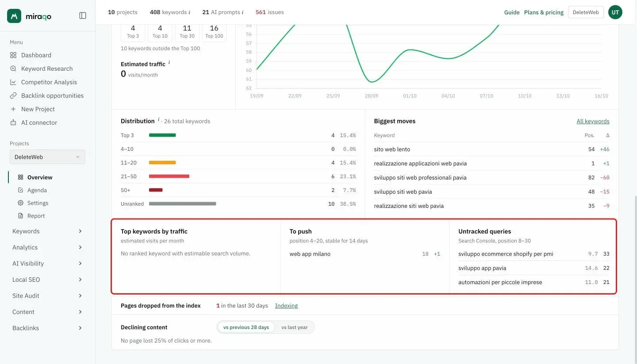Open the 'All keywords' link
This screenshot has width=637, height=364.
coord(593,121)
